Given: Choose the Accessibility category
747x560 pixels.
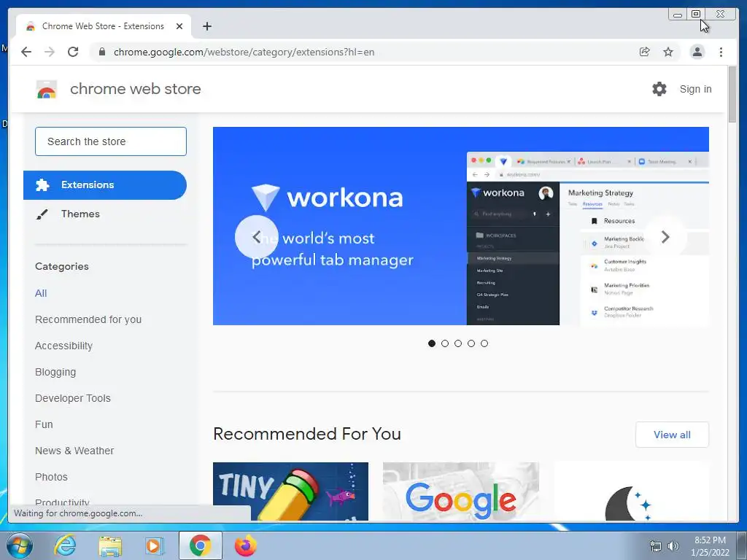Looking at the screenshot, I should click(64, 346).
